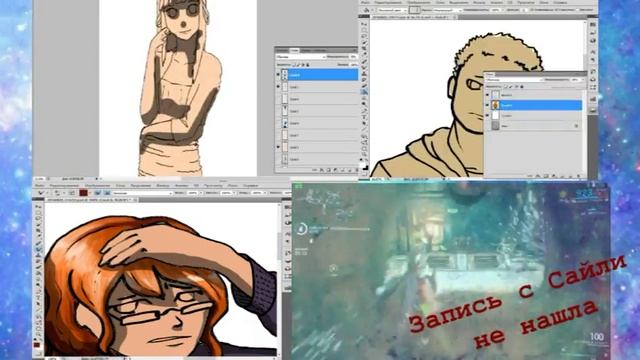Open Справка menu in bottom-left Photoshop window

[x=250, y=185]
